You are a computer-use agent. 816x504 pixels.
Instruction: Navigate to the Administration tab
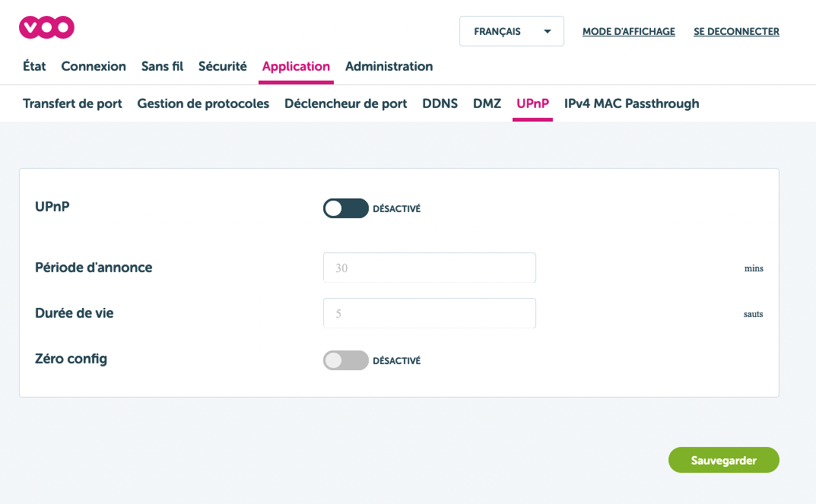click(x=389, y=66)
